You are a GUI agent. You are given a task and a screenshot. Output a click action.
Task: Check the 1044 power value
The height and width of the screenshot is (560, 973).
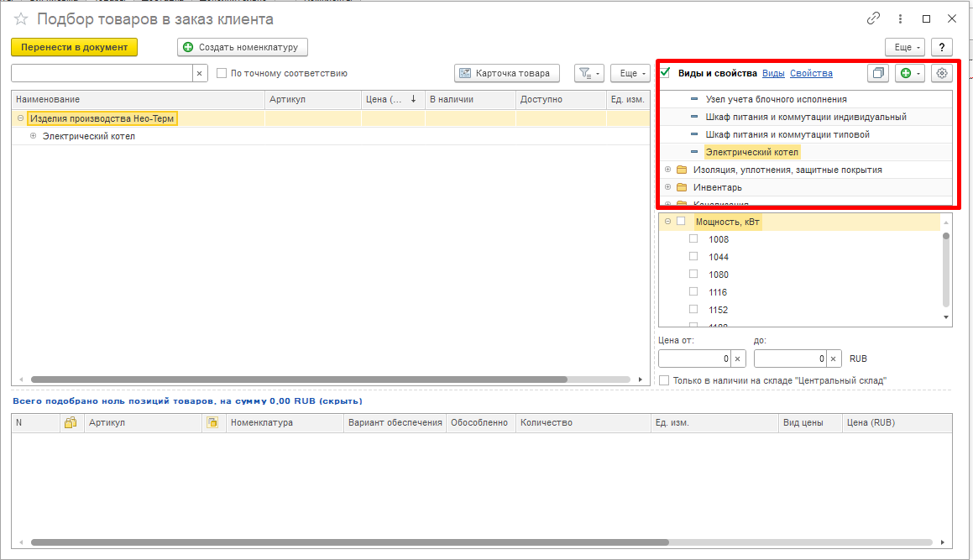point(693,256)
